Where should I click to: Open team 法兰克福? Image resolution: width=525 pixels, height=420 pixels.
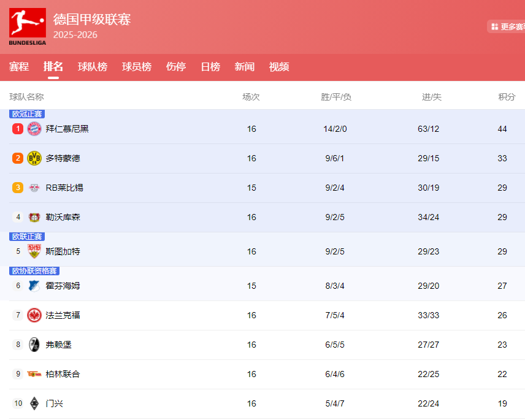(x=63, y=315)
